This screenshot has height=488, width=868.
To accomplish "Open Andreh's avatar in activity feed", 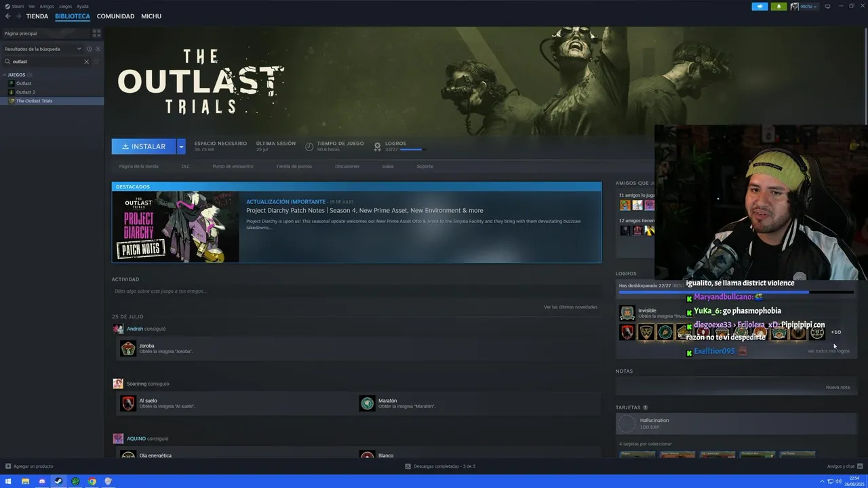I will 118,329.
